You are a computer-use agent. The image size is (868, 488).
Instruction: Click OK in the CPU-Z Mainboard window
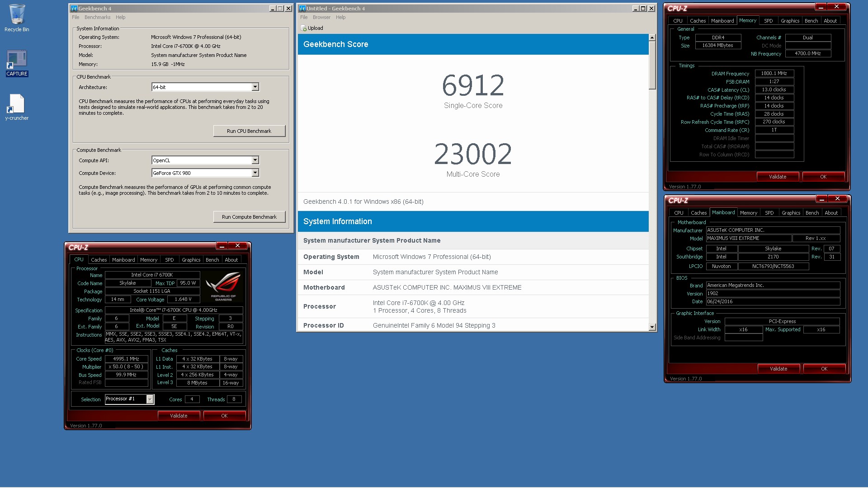coord(824,369)
